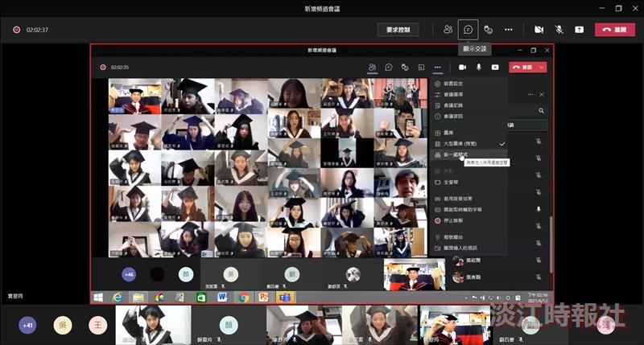
Task: Open File Explorer from shared taskbar
Action: pos(138,298)
